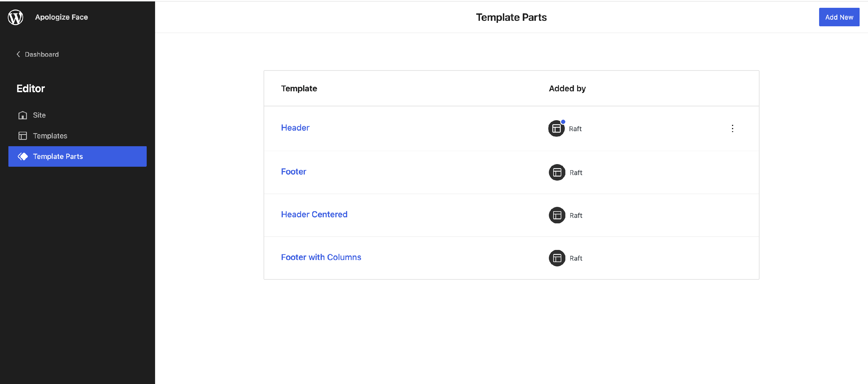Open the Site menu item
The image size is (868, 384).
click(x=39, y=115)
